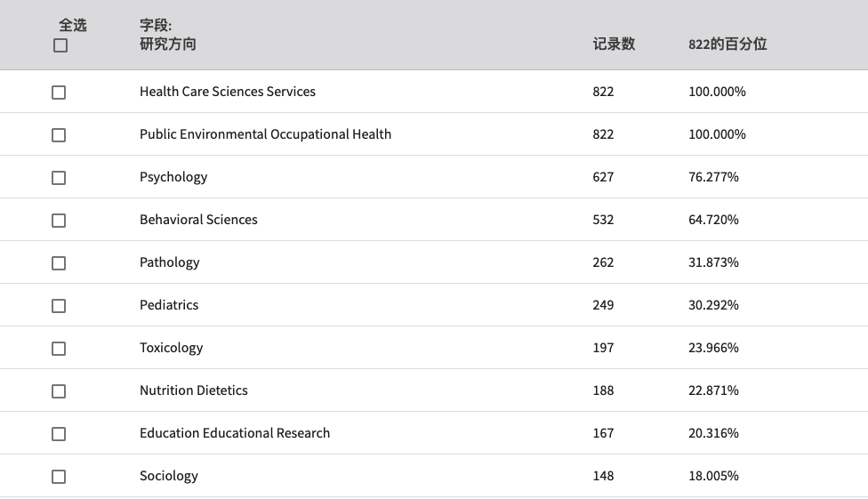Tick the Psychology row checkbox

59,178
